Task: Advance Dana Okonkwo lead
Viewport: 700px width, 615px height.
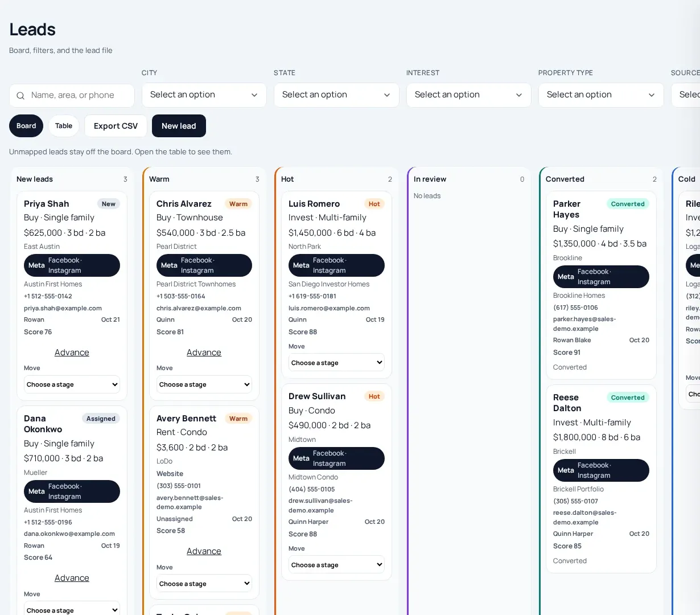Action: 72,578
